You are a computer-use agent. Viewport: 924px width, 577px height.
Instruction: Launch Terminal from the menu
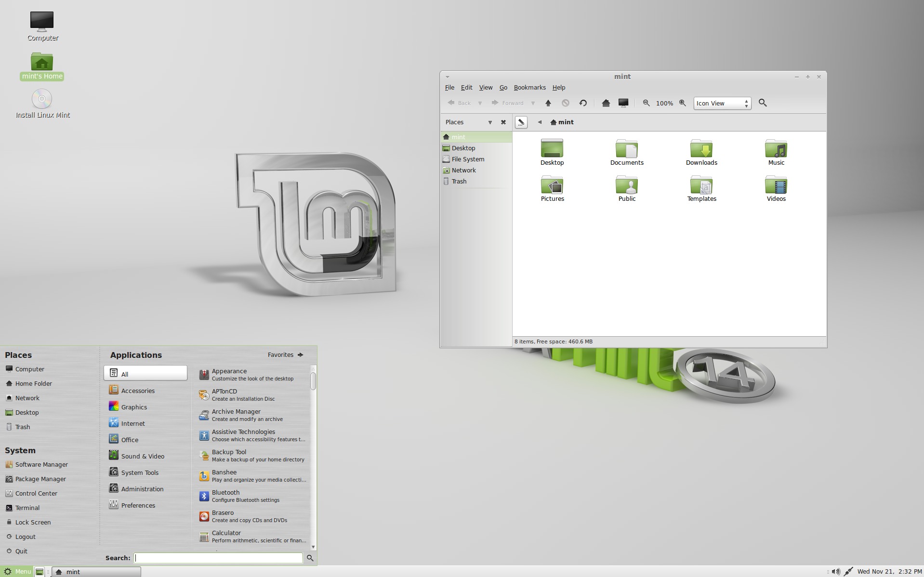[x=27, y=508]
